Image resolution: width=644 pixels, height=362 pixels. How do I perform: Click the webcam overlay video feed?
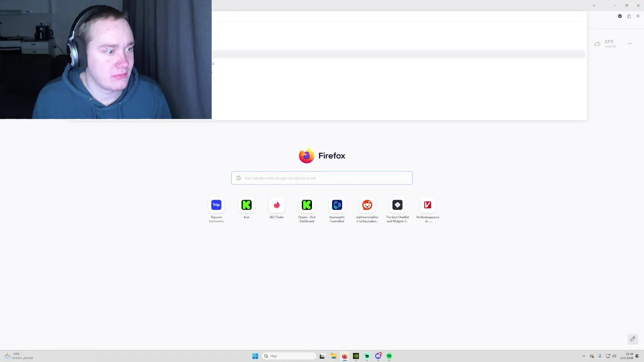[106, 59]
